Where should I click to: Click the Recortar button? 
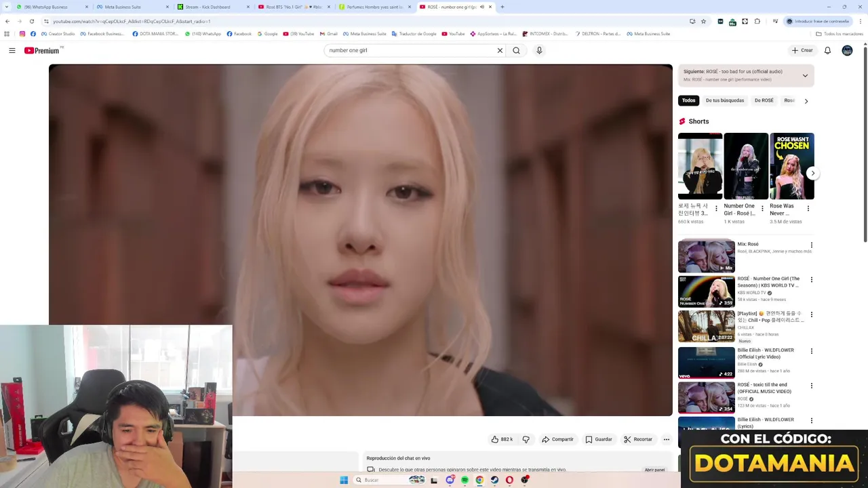tap(638, 439)
